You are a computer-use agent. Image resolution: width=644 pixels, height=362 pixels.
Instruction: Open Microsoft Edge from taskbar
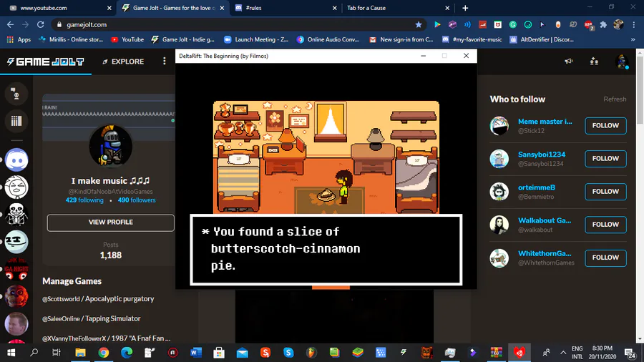pyautogui.click(x=127, y=353)
